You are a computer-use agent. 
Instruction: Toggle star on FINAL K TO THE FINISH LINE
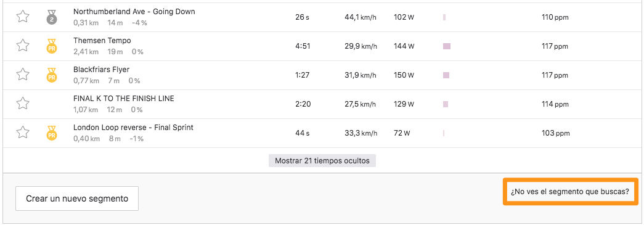[23, 104]
